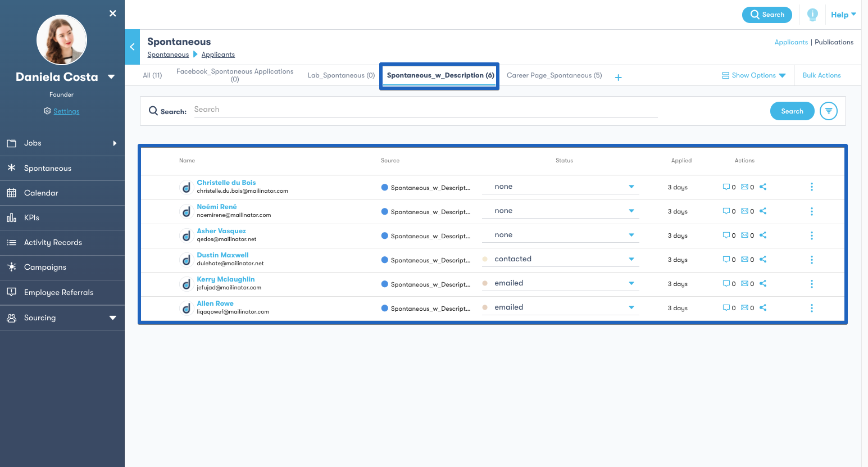Switch to the All (11) tab
The height and width of the screenshot is (467, 868).
tap(152, 75)
